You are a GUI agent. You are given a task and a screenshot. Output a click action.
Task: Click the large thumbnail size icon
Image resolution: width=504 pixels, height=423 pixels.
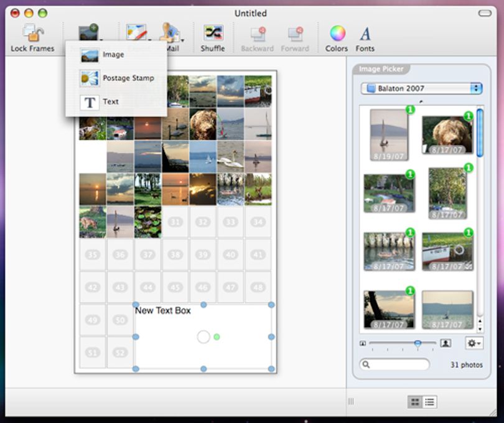point(446,343)
